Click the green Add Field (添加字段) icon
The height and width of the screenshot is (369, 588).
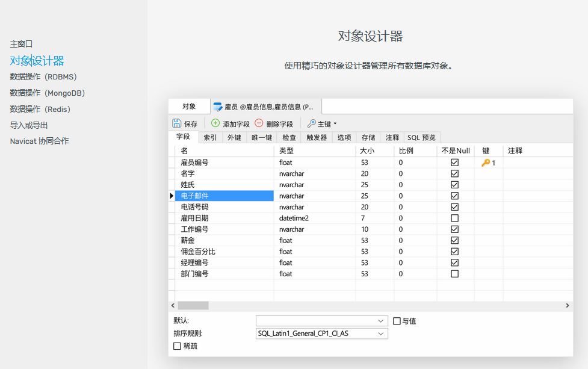click(x=215, y=123)
